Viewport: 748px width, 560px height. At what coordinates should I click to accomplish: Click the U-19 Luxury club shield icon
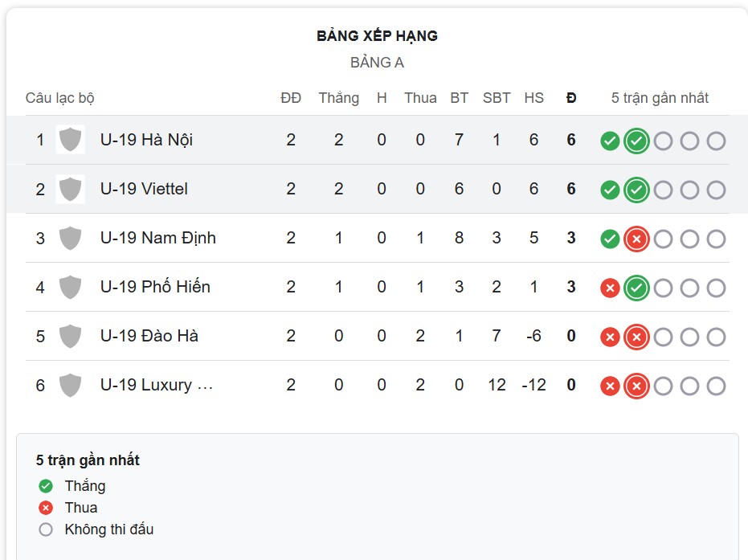point(70,385)
